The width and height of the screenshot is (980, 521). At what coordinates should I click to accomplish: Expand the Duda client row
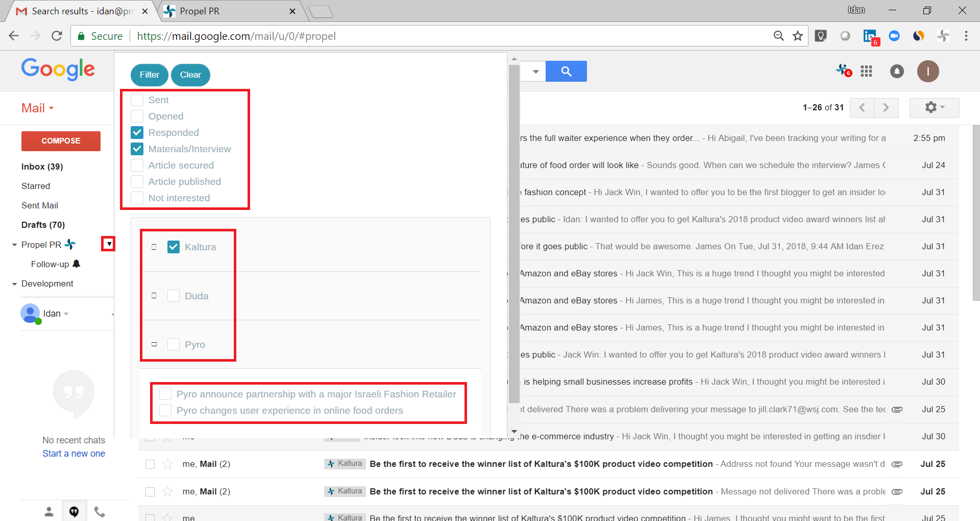154,296
